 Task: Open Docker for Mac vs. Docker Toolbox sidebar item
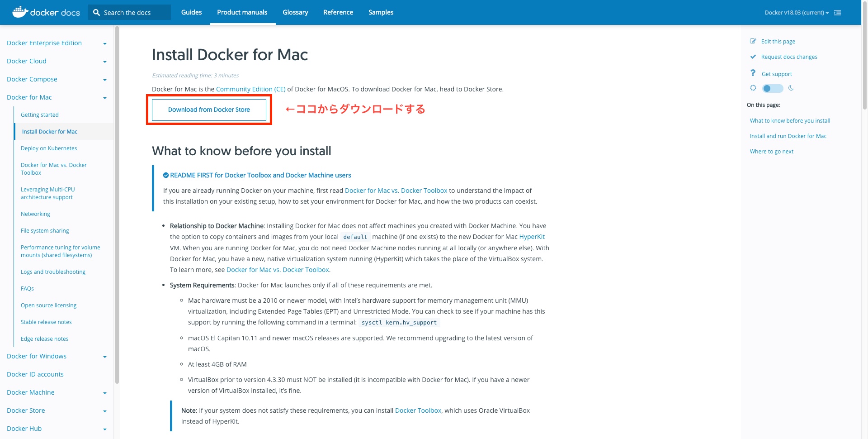point(54,169)
